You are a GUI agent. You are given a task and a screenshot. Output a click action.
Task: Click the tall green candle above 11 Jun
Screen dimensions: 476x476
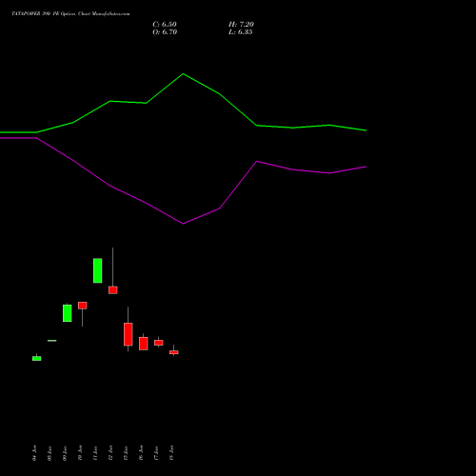(98, 270)
